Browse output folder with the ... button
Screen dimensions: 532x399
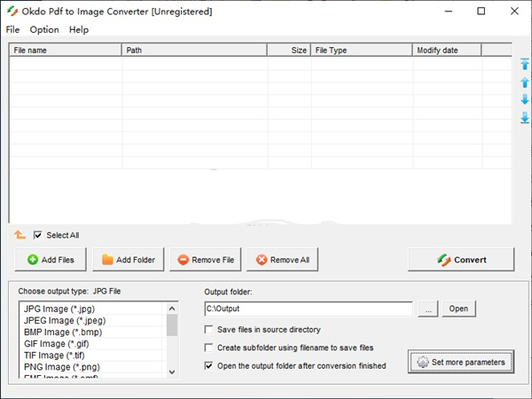428,309
